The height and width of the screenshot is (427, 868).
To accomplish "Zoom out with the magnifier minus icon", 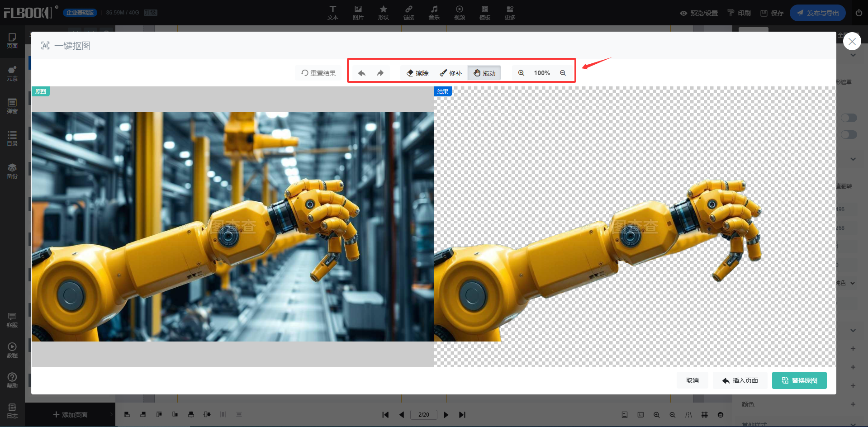I will tap(563, 73).
